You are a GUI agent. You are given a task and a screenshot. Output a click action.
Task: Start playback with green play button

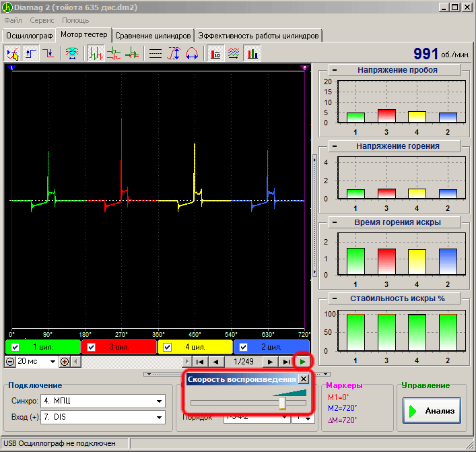click(x=303, y=362)
